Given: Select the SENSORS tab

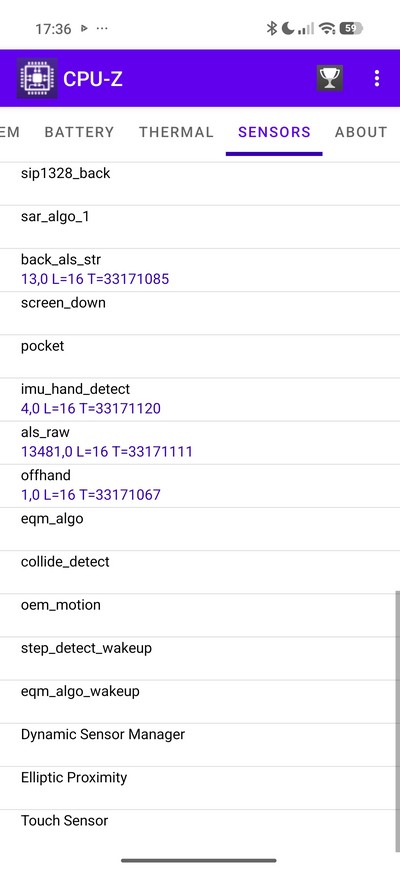Looking at the screenshot, I should point(274,132).
